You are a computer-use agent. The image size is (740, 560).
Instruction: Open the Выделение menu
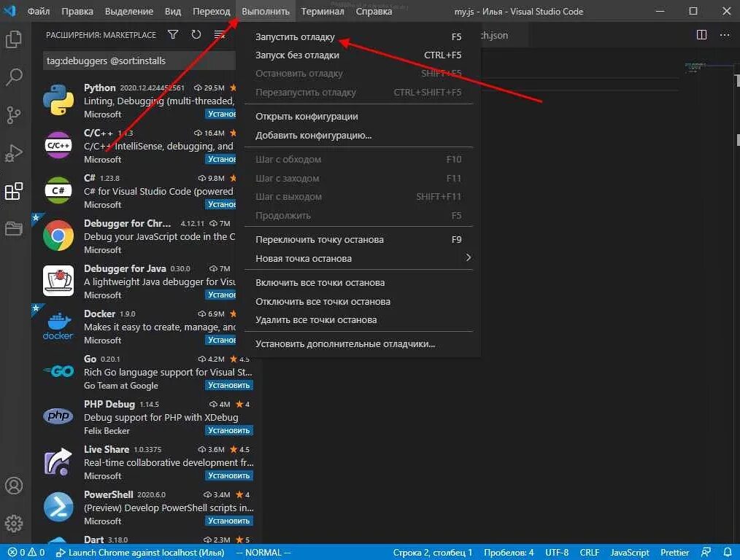pos(129,12)
